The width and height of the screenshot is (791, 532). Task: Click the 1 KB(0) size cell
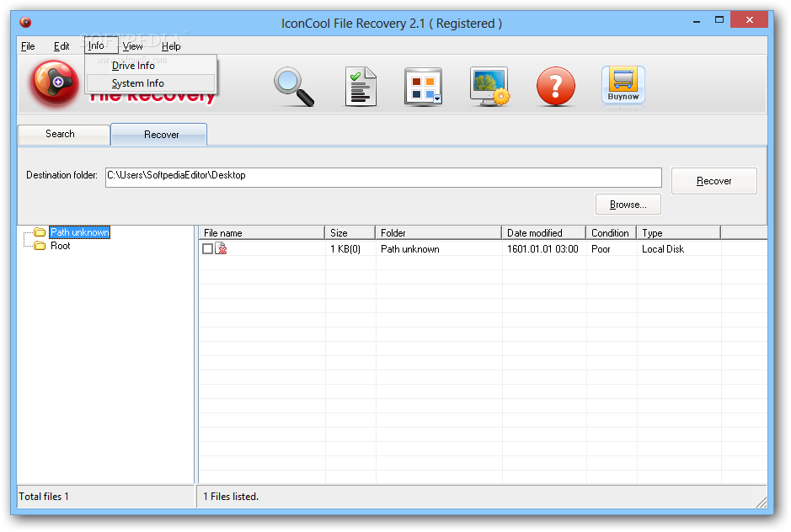345,249
